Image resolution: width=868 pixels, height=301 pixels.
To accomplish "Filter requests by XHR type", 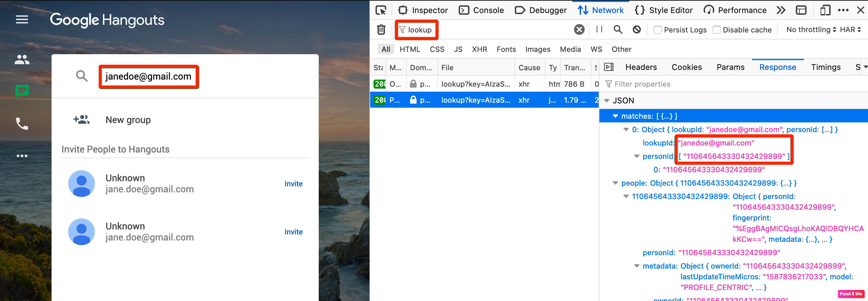I will 479,49.
